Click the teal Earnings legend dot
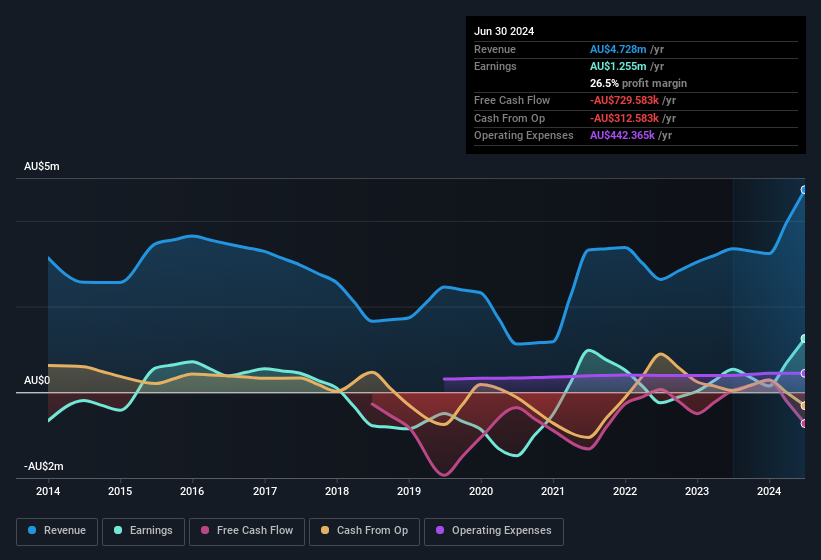 tap(118, 531)
